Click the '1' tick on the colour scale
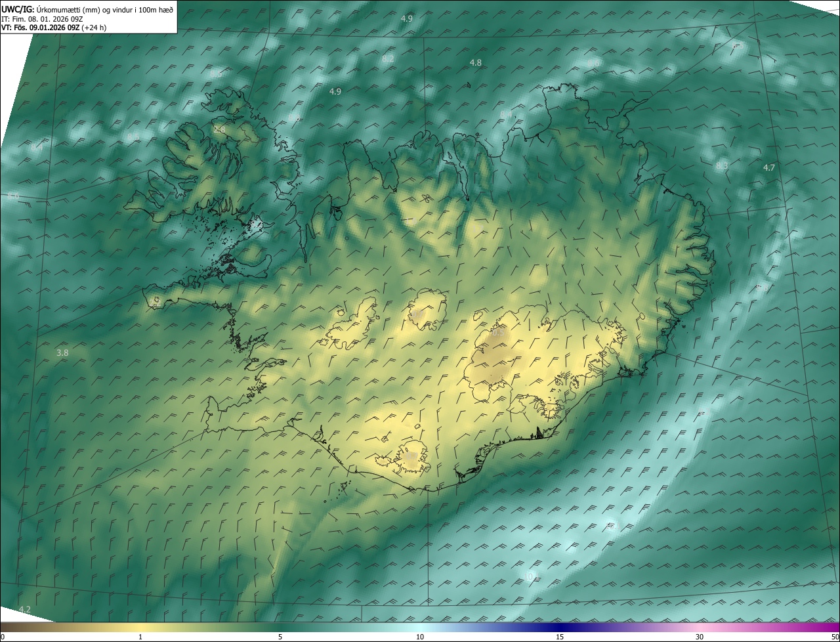The width and height of the screenshot is (840, 642). point(140,637)
